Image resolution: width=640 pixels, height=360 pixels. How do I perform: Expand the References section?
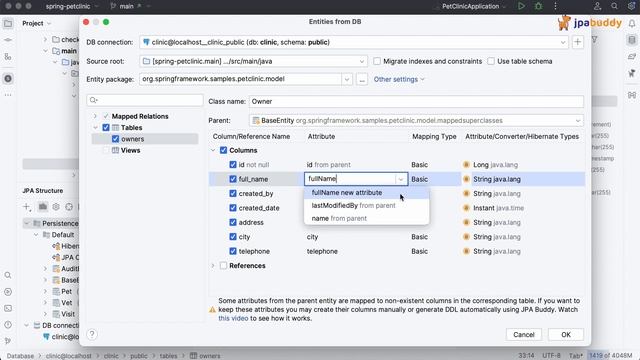coord(213,266)
